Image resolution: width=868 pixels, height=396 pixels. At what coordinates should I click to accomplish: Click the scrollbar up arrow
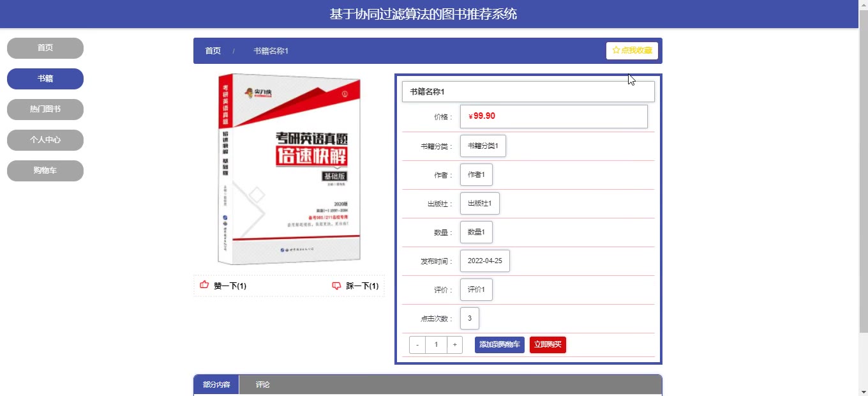pos(863,5)
